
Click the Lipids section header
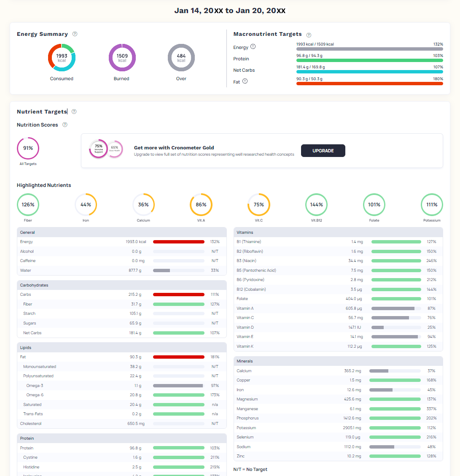pos(121,348)
